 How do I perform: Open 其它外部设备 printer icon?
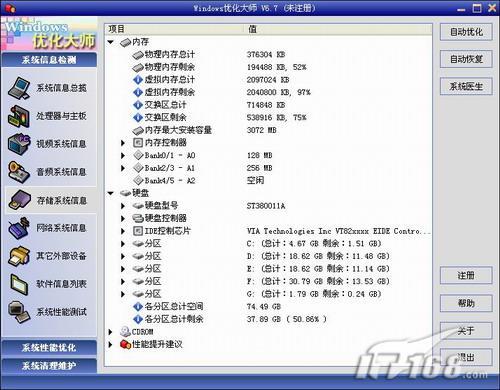click(x=19, y=256)
